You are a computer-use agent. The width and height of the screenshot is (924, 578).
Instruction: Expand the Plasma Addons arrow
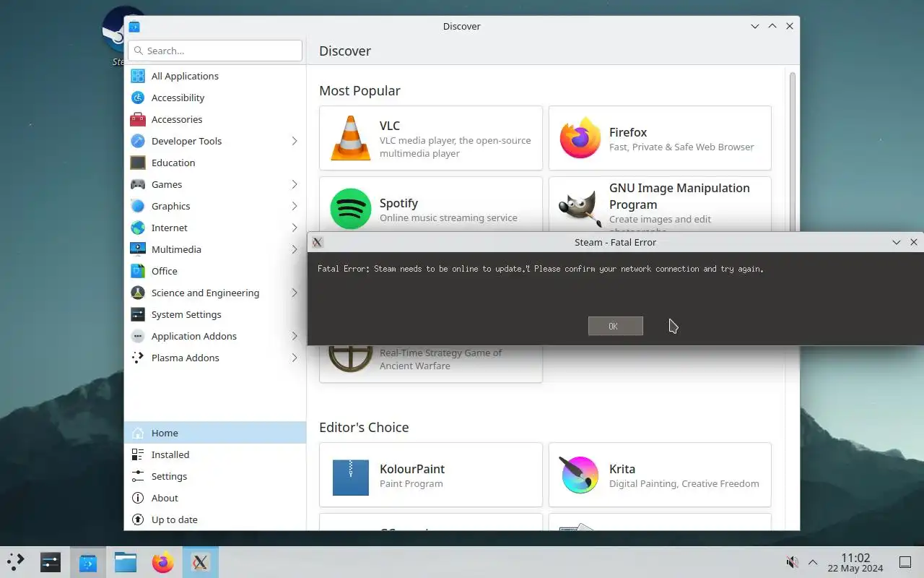point(295,358)
